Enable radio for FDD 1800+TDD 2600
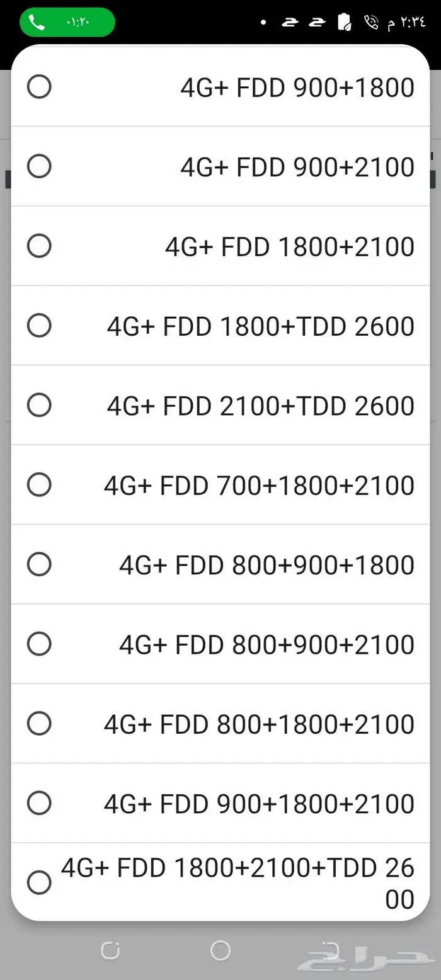Viewport: 441px width, 980px height. click(x=39, y=326)
